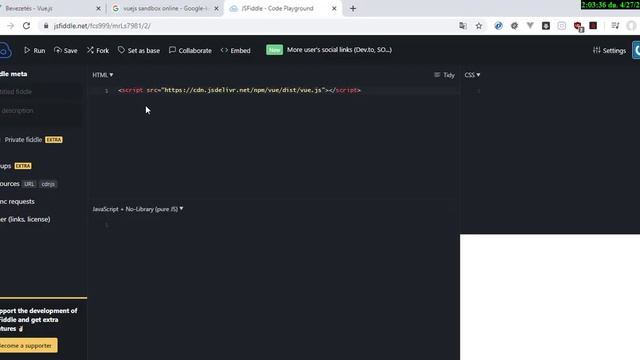This screenshot has height=360, width=640.
Task: Click the dark square extension icon
Action: (546, 26)
